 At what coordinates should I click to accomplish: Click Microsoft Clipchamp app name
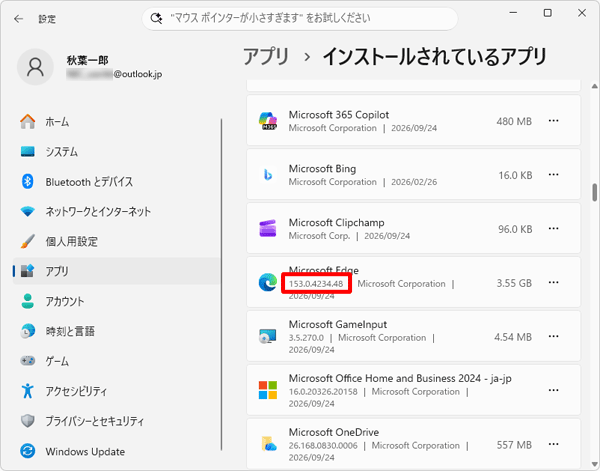[336, 223]
